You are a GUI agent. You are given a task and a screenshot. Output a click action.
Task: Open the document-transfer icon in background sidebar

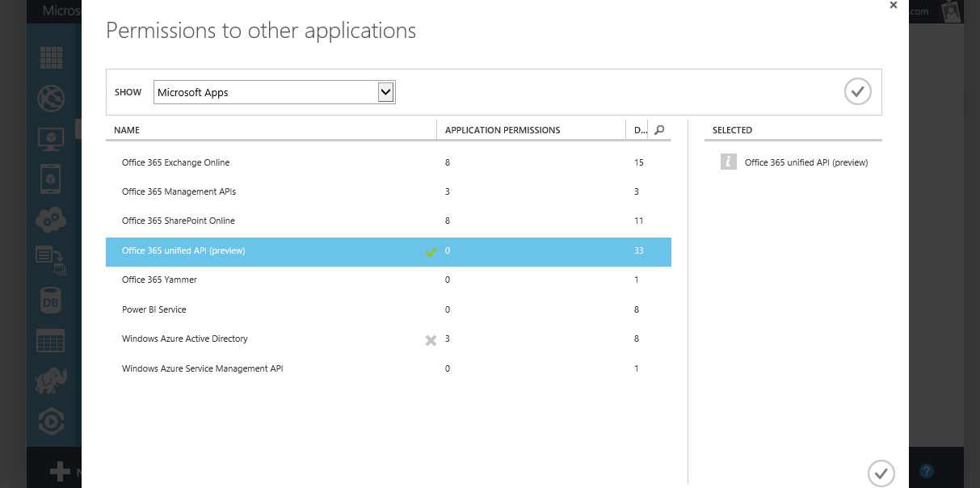(52, 259)
